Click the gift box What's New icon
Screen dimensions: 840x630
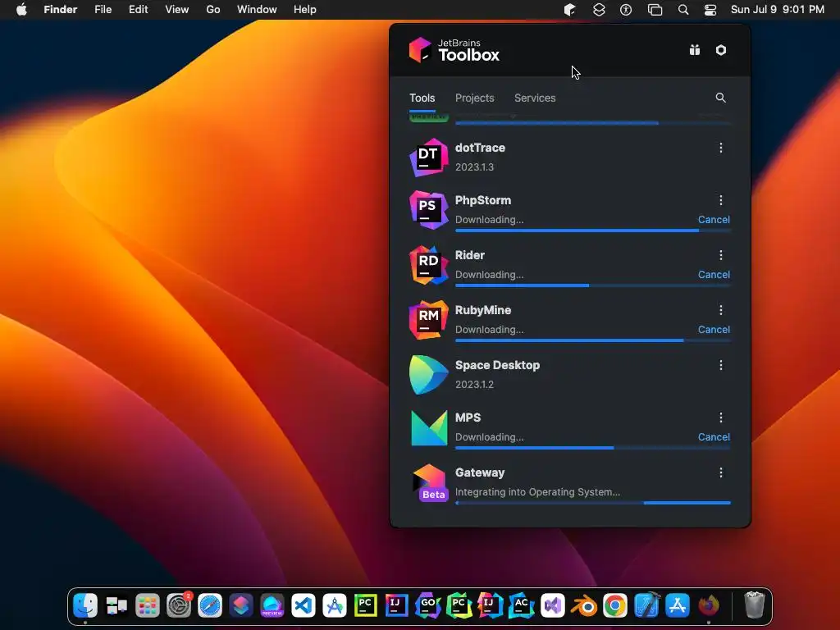(x=694, y=50)
